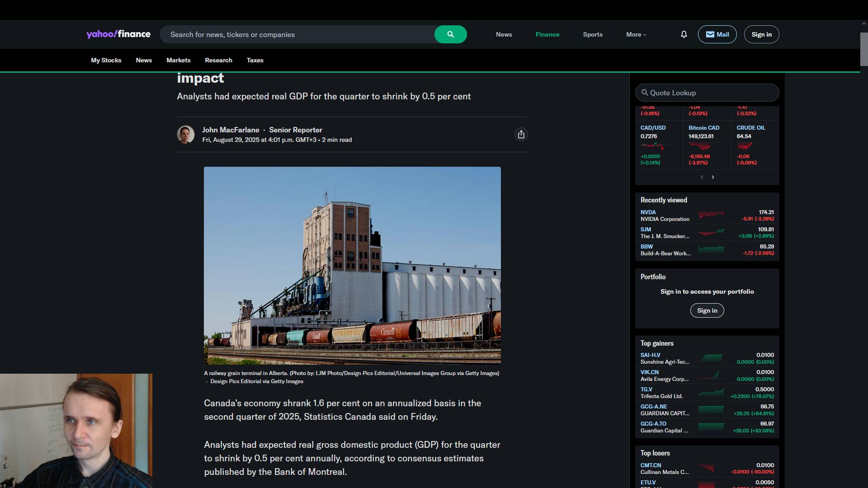Go to previous market ticker page

tap(702, 177)
